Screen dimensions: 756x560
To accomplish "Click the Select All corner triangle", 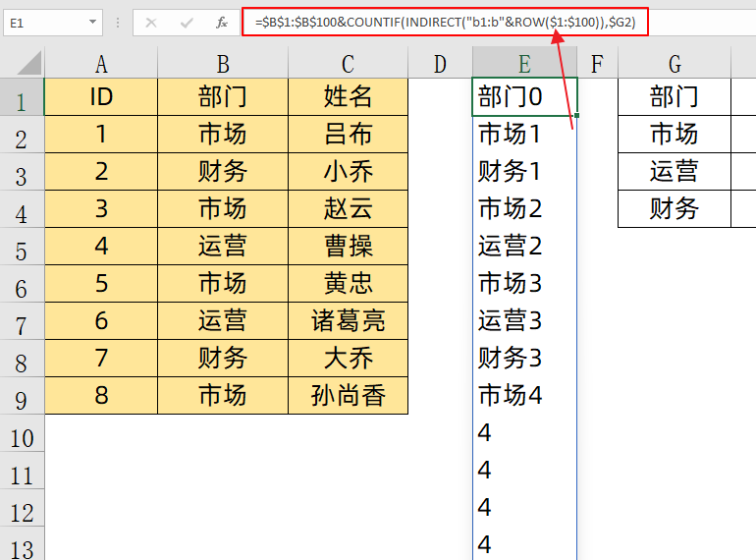I will coord(29,63).
